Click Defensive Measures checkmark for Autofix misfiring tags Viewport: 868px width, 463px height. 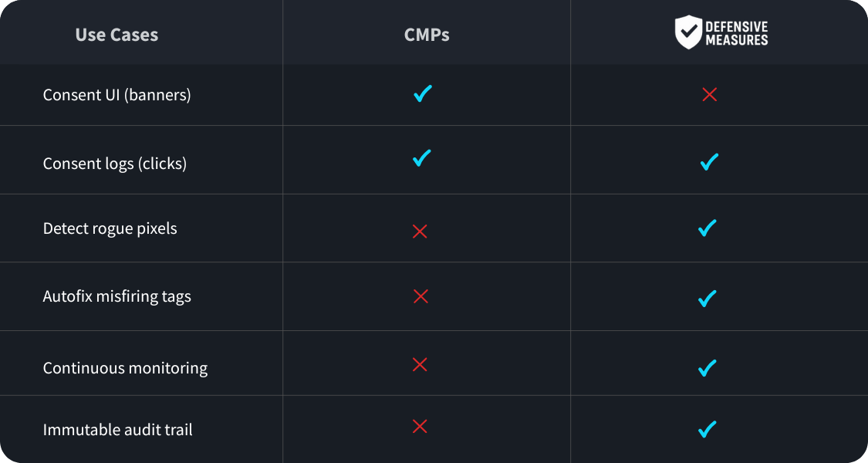(707, 298)
